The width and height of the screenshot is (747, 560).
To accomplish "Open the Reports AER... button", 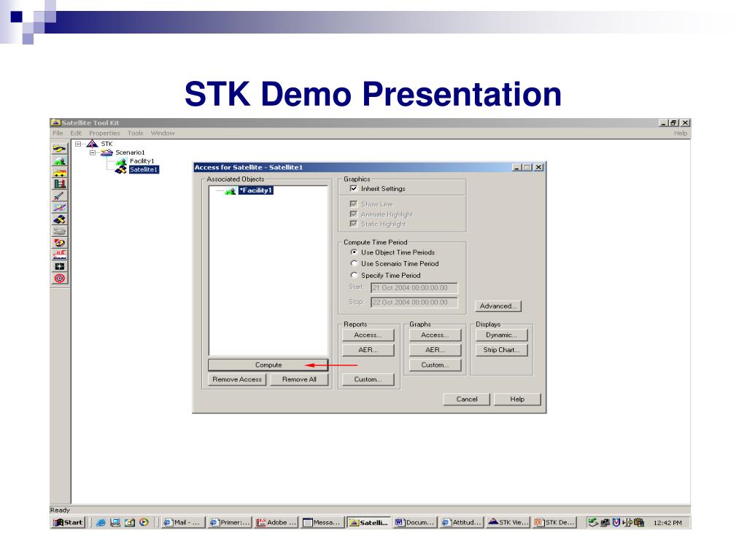I will coord(368,350).
